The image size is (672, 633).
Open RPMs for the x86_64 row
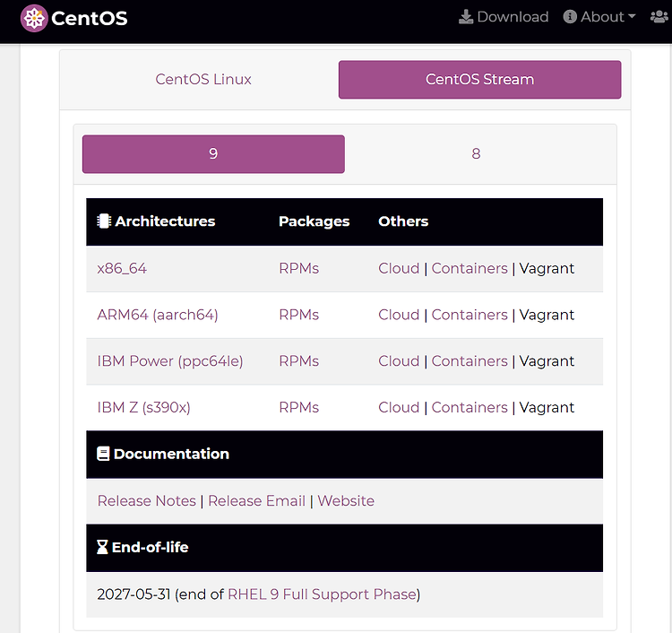pyautogui.click(x=298, y=268)
